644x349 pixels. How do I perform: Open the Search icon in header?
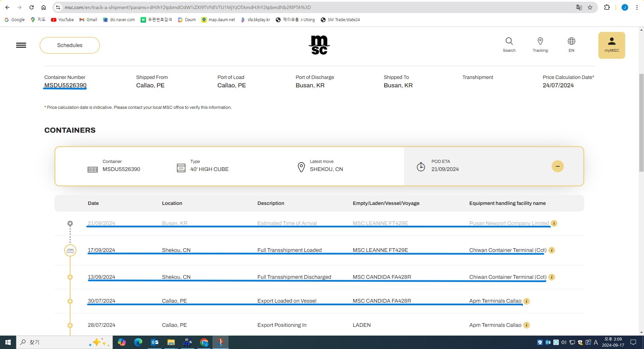pyautogui.click(x=509, y=45)
